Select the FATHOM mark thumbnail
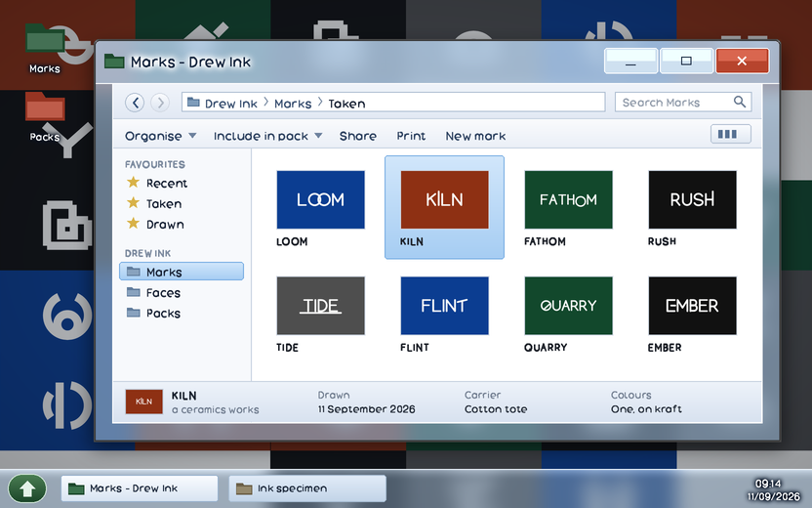Image resolution: width=812 pixels, height=508 pixels. coord(568,199)
